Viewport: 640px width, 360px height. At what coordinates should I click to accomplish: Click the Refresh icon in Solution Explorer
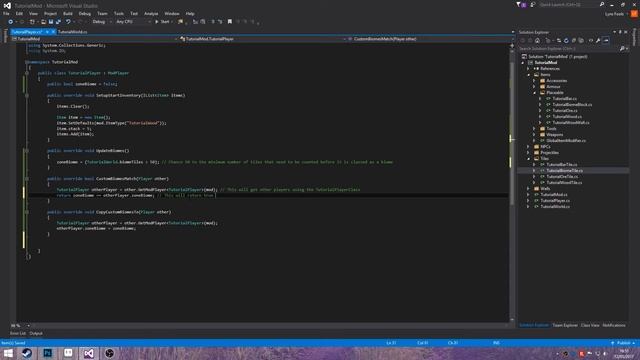pyautogui.click(x=566, y=40)
